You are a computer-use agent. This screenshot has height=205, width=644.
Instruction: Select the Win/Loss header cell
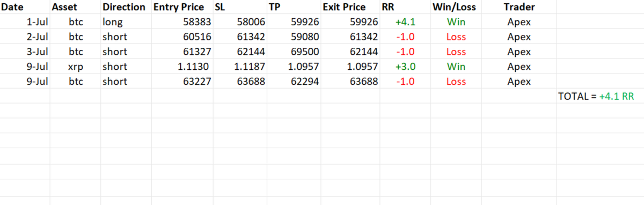tap(457, 8)
